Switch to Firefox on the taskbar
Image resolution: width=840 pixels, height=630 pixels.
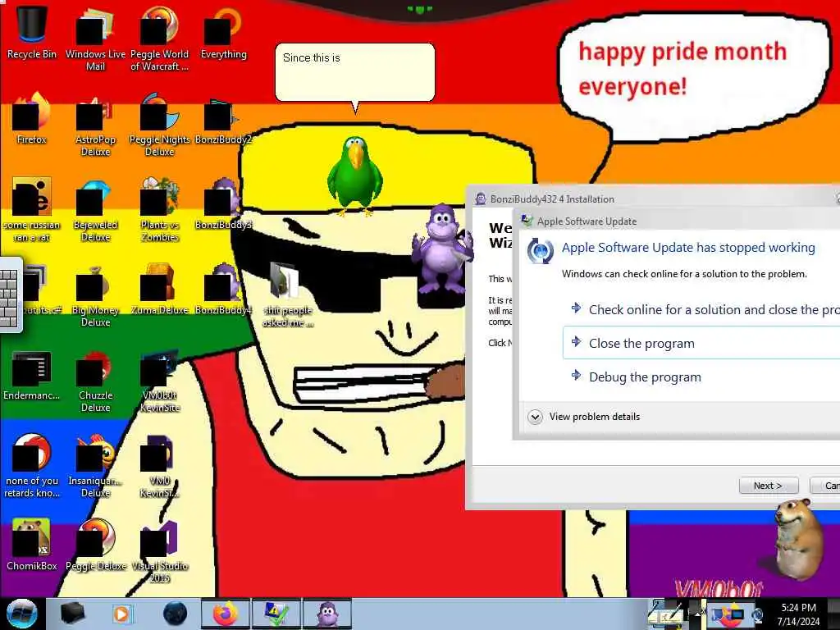pyautogui.click(x=226, y=614)
